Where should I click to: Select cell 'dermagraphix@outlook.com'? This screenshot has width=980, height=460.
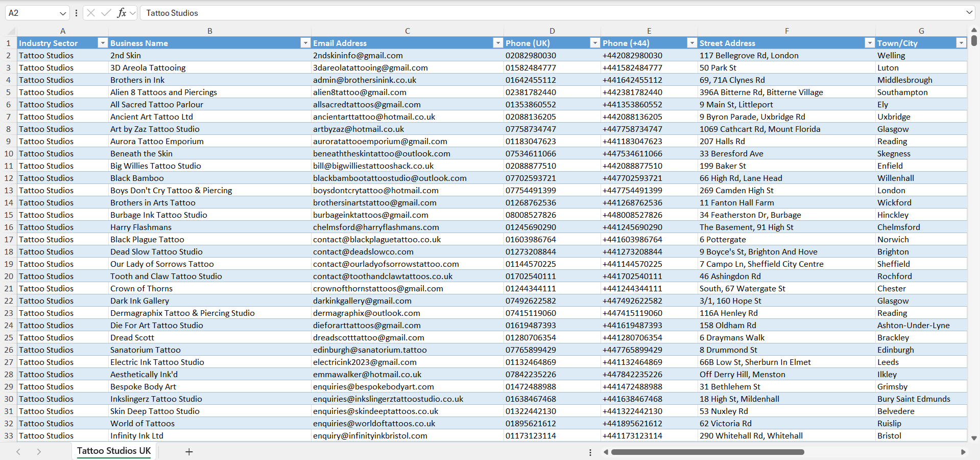[x=408, y=313]
